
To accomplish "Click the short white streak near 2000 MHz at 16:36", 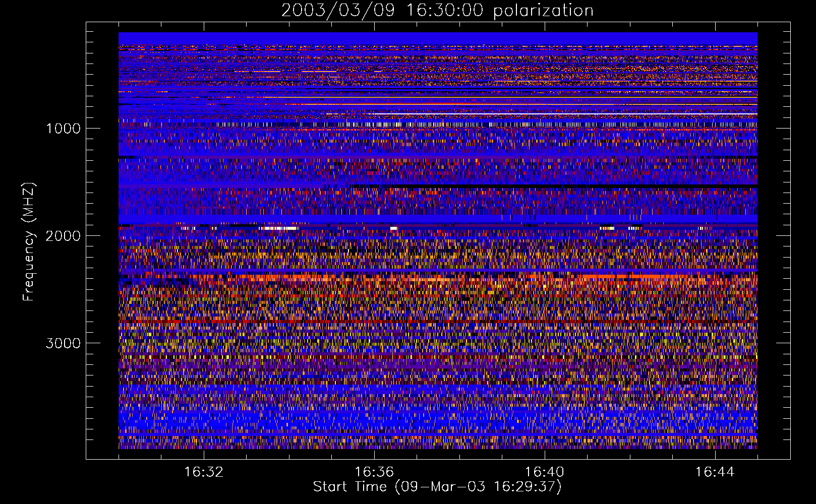I will 393,229.
